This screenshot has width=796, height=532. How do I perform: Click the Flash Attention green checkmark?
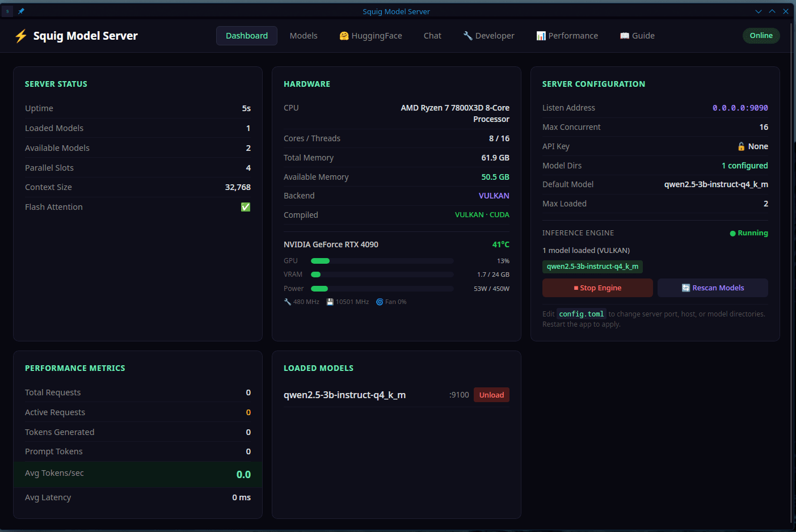tap(246, 207)
